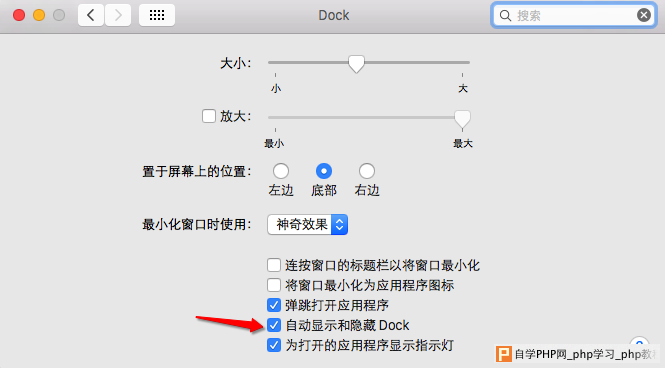Clear the search field with X icon
Screen dimensions: 665x368
click(x=644, y=15)
